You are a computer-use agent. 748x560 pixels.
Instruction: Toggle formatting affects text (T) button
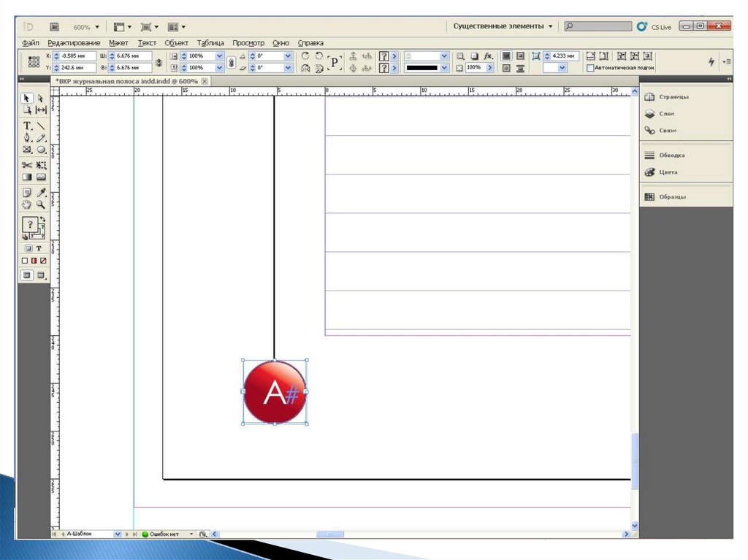pos(39,248)
